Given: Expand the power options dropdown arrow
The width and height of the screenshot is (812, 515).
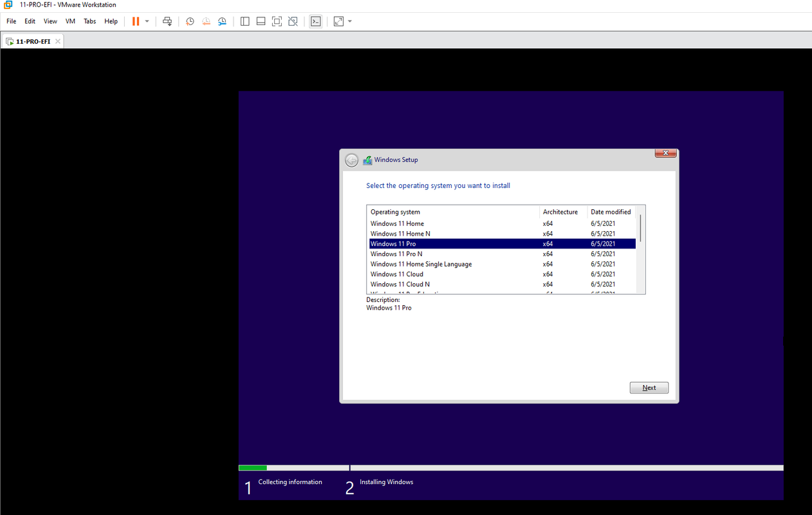Looking at the screenshot, I should 147,21.
